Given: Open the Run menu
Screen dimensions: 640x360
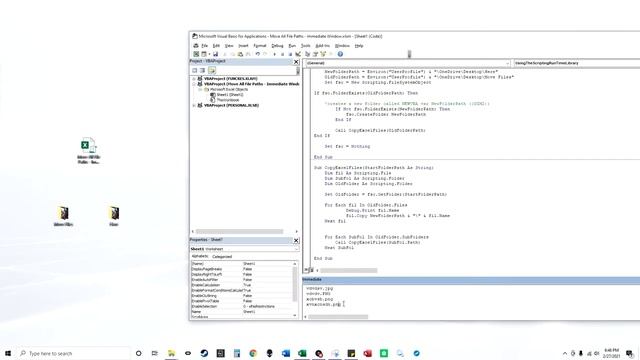Looking at the screenshot, I should (x=292, y=46).
